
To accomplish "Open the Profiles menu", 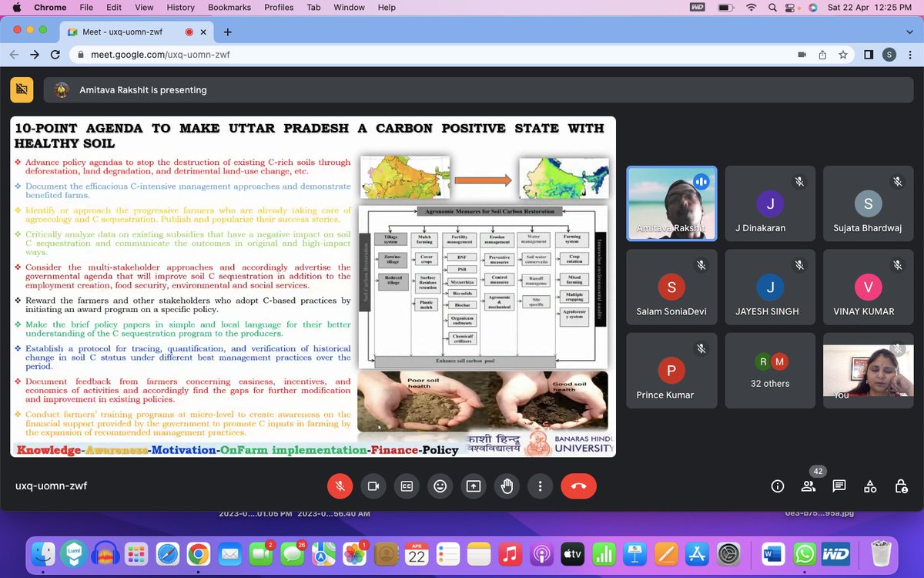I will coord(277,8).
